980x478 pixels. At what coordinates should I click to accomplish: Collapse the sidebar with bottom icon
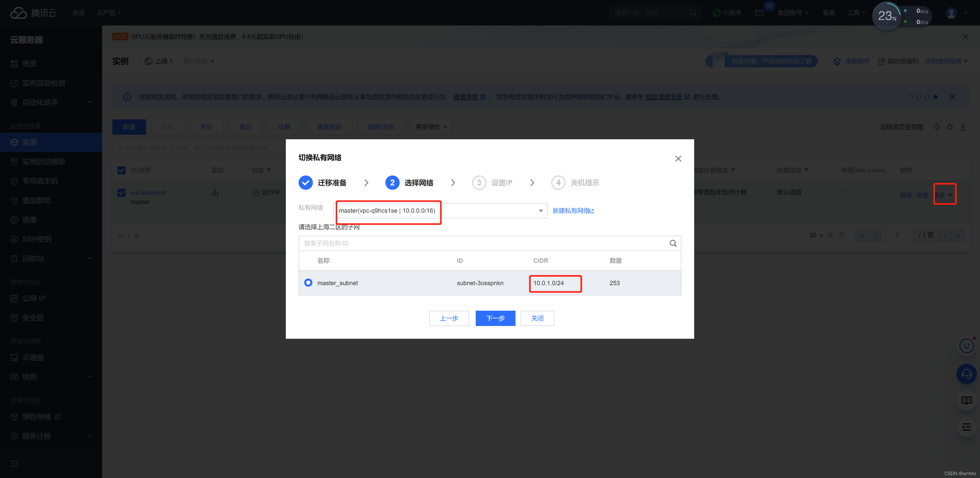tap(14, 463)
